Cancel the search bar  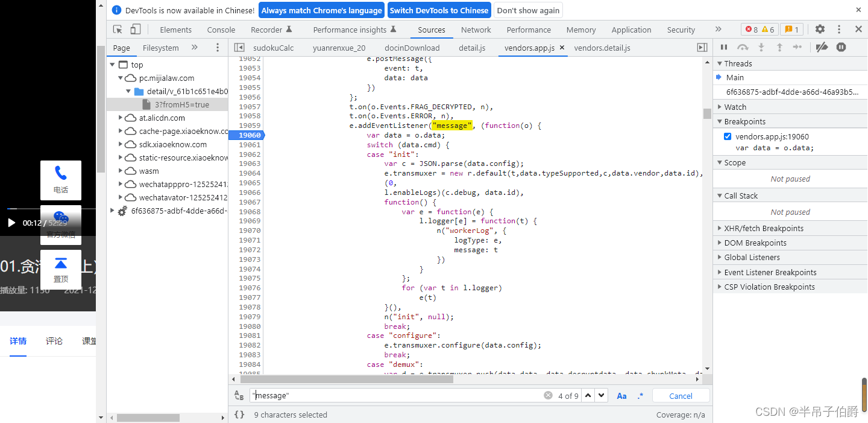click(x=681, y=396)
